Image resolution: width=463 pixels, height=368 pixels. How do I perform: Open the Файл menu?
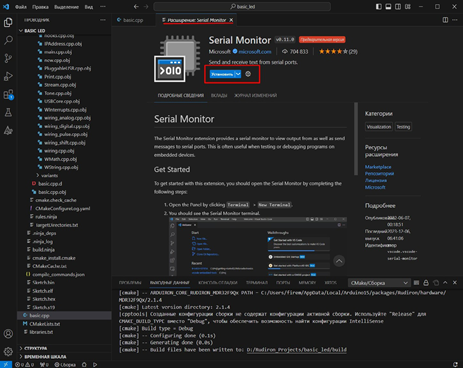click(21, 7)
